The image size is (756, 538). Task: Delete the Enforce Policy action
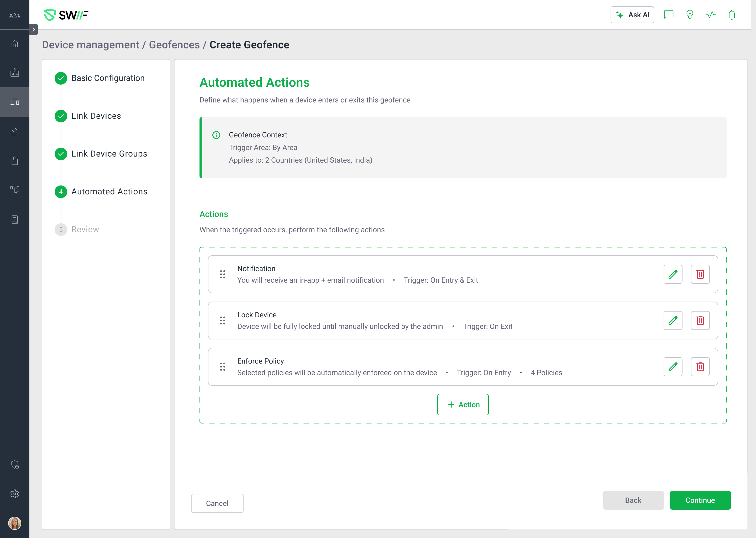(x=700, y=367)
